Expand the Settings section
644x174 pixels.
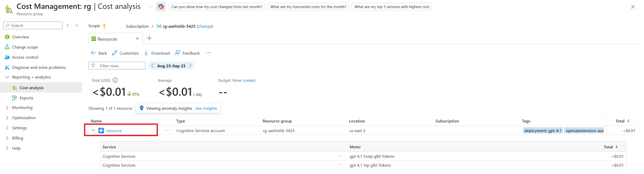click(x=7, y=128)
